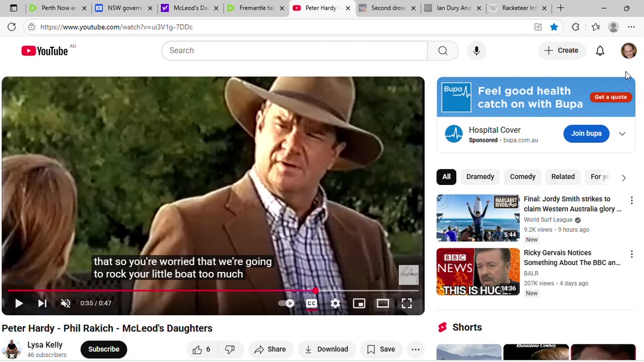This screenshot has height=362, width=644.
Task: Open YouTube notifications bell
Action: (600, 50)
